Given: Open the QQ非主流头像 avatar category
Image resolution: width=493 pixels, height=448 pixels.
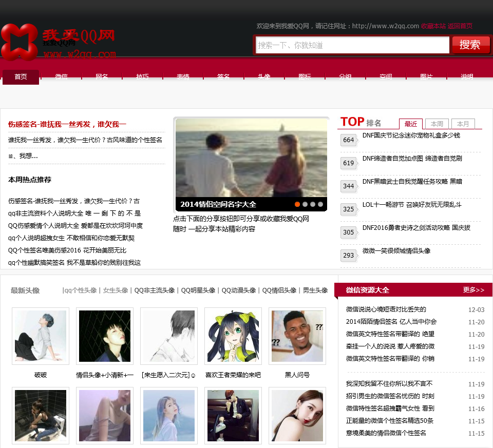Looking at the screenshot, I should pyautogui.click(x=155, y=290).
